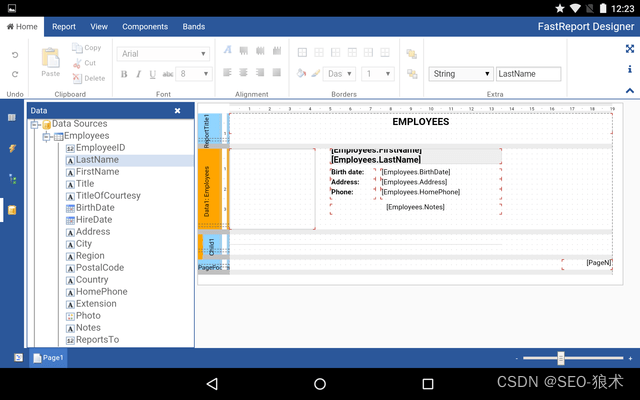
Task: Click the info i icon
Action: pos(630,69)
